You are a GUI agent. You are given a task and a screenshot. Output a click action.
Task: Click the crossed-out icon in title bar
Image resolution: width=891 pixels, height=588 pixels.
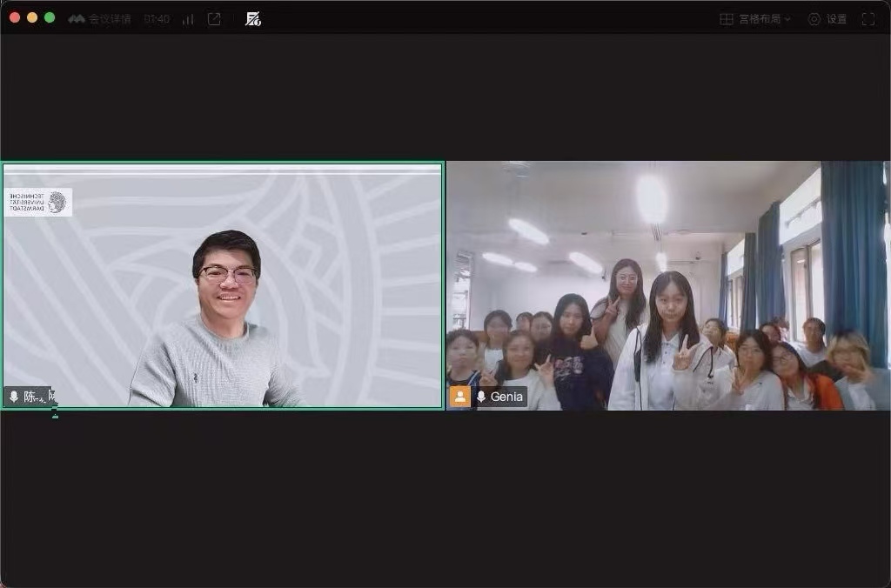(x=253, y=18)
